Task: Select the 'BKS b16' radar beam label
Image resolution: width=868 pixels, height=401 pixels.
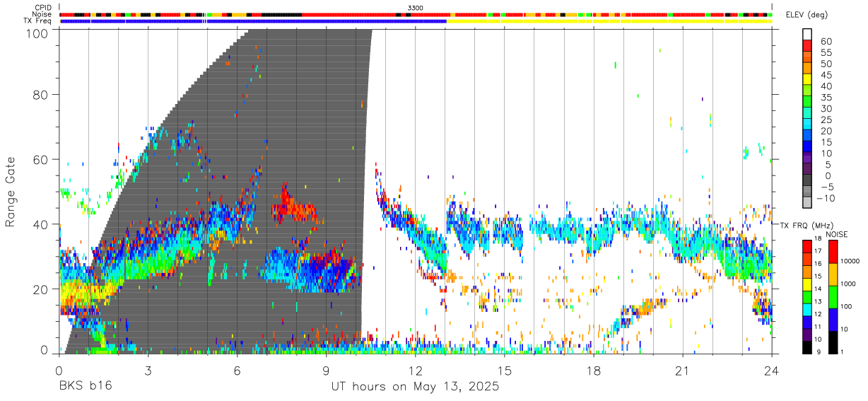Action: click(x=85, y=387)
